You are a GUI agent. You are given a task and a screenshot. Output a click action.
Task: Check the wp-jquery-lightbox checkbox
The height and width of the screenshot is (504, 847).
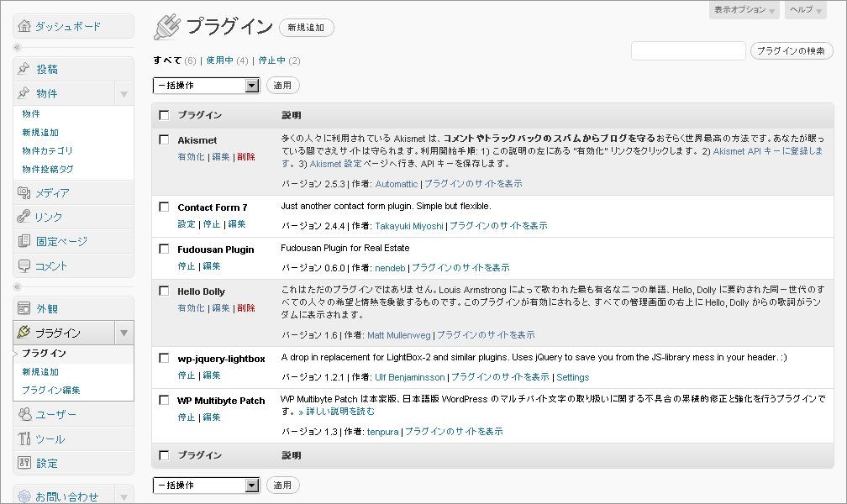(164, 358)
